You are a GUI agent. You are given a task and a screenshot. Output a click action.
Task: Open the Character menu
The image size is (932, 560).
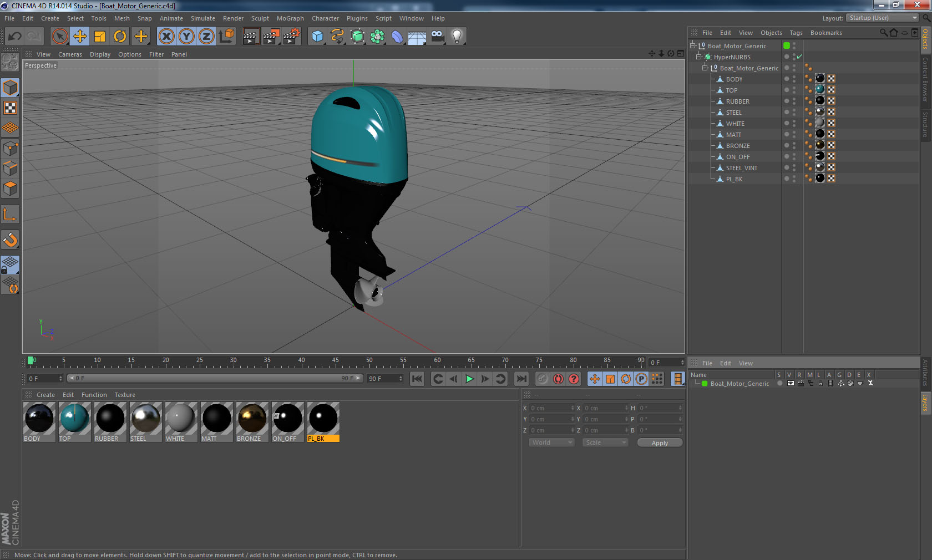coord(325,18)
